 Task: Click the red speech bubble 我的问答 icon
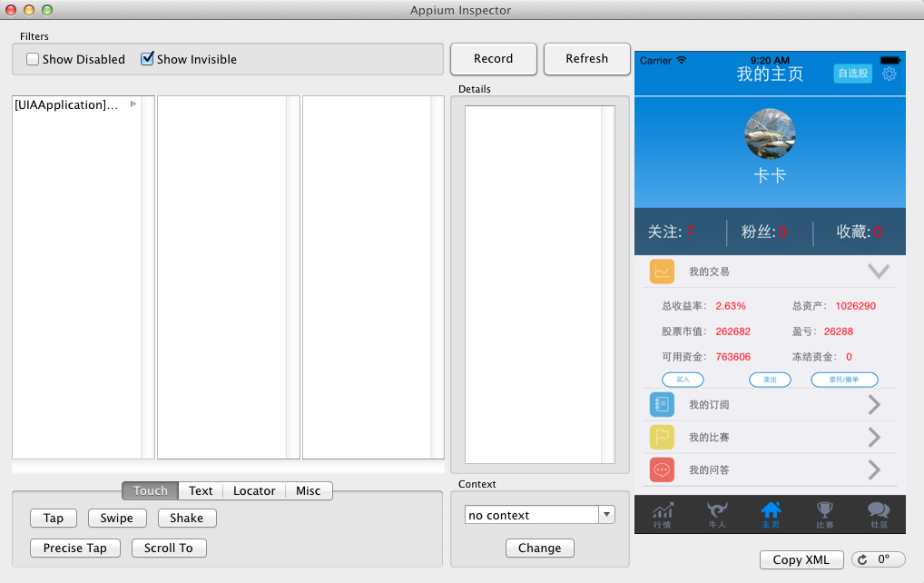[x=662, y=469]
